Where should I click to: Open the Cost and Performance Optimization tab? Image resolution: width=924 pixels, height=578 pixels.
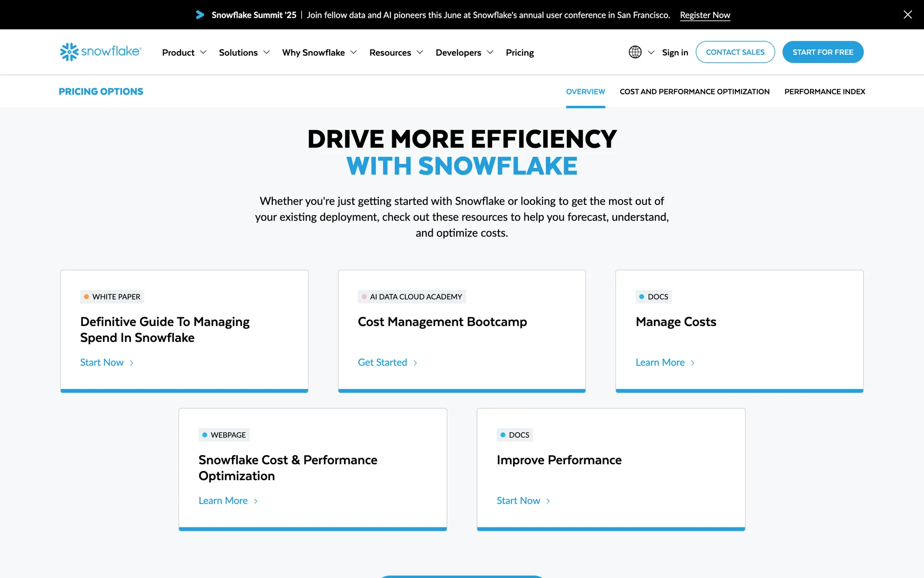pos(694,92)
